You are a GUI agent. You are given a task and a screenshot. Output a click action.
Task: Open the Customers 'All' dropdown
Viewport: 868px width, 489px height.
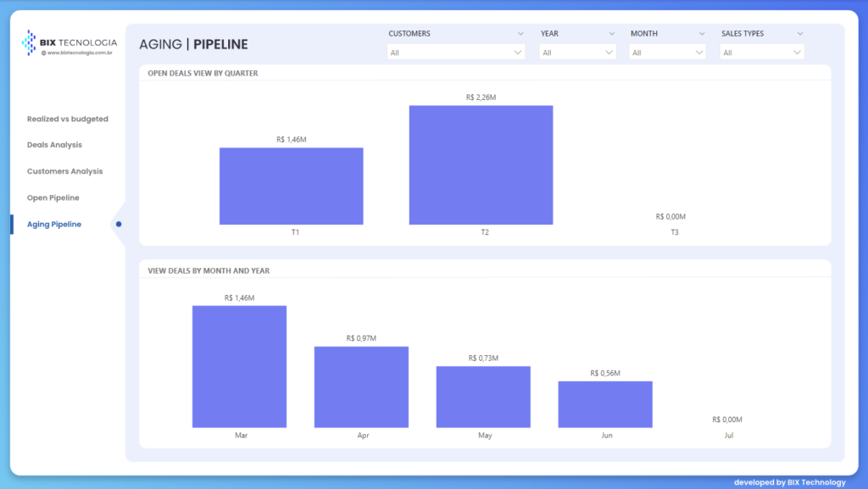pyautogui.click(x=456, y=53)
